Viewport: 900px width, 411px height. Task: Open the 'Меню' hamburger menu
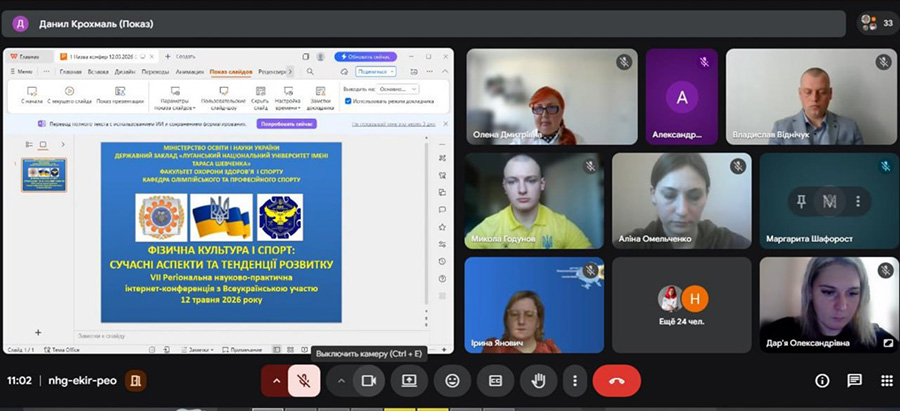click(21, 72)
